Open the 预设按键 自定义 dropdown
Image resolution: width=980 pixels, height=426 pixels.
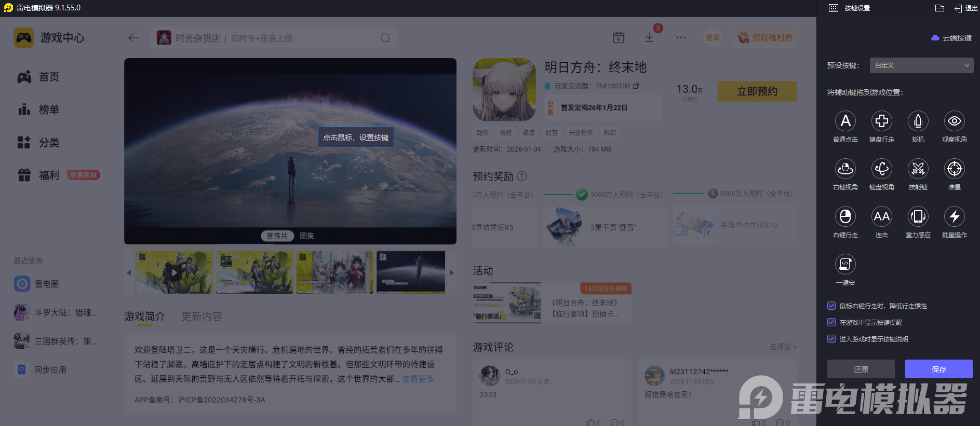click(921, 65)
